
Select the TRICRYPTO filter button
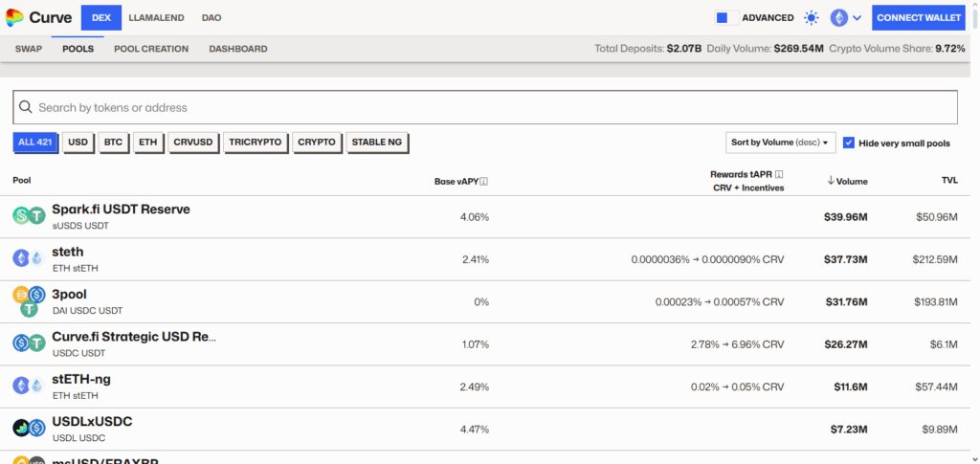pos(256,143)
